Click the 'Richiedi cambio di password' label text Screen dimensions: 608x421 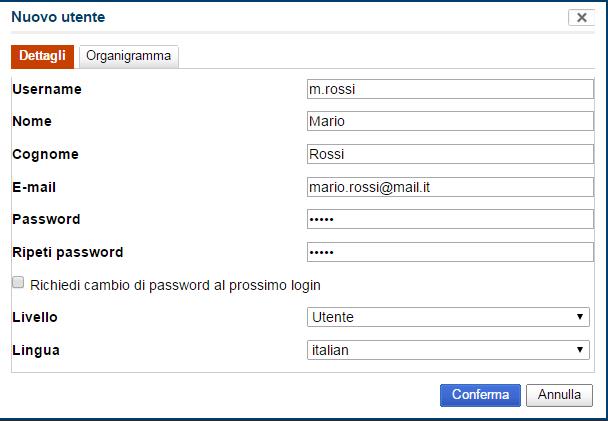(x=175, y=285)
